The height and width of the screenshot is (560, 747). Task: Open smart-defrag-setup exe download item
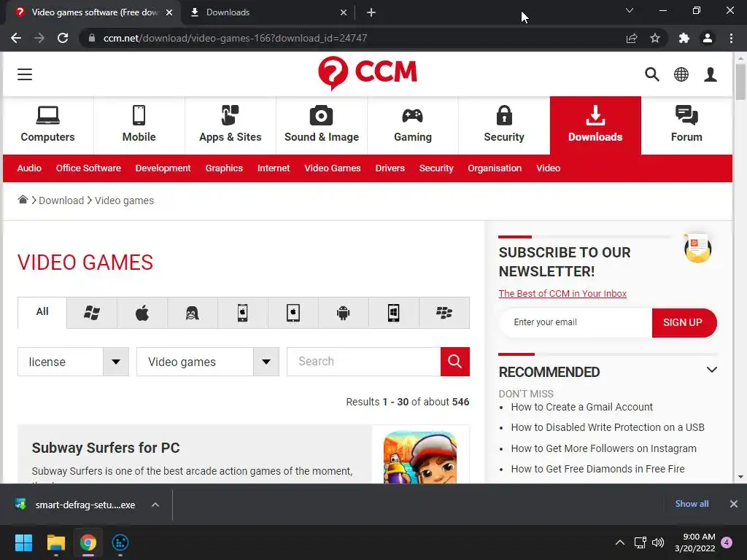point(76,505)
